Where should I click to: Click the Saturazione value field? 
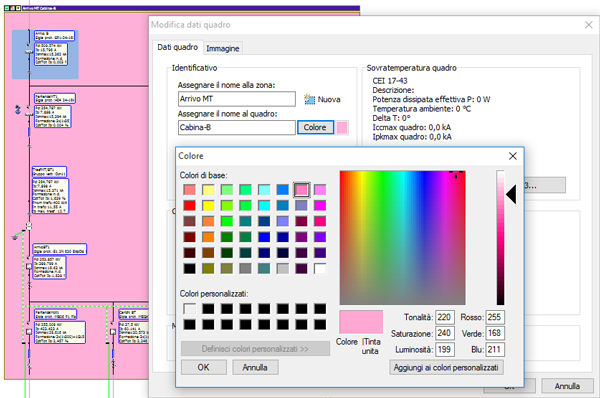tap(445, 333)
